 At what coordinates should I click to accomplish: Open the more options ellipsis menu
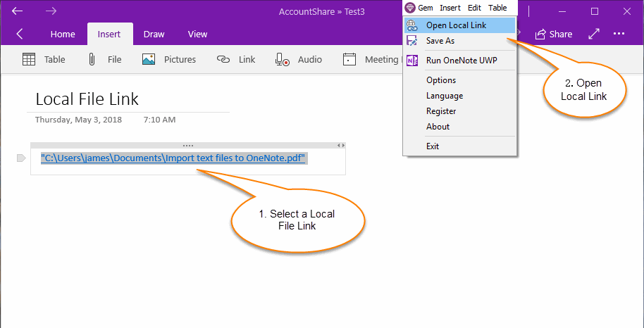pos(619,34)
